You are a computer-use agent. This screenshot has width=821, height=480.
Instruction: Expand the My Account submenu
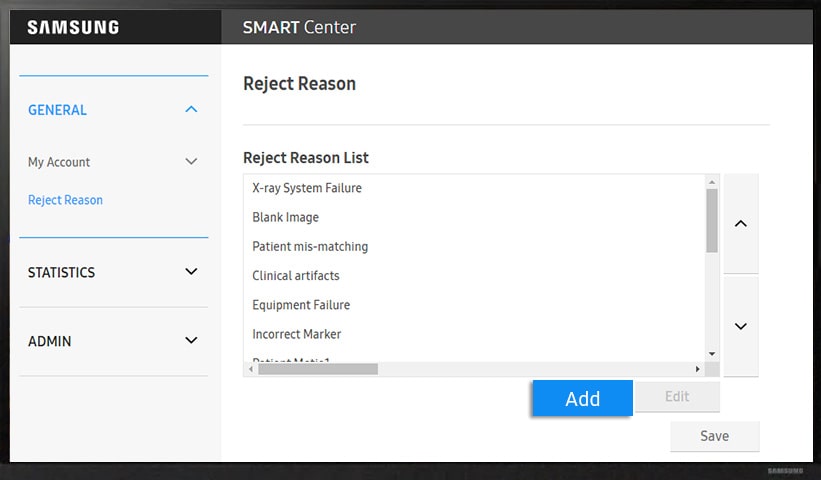click(x=191, y=162)
